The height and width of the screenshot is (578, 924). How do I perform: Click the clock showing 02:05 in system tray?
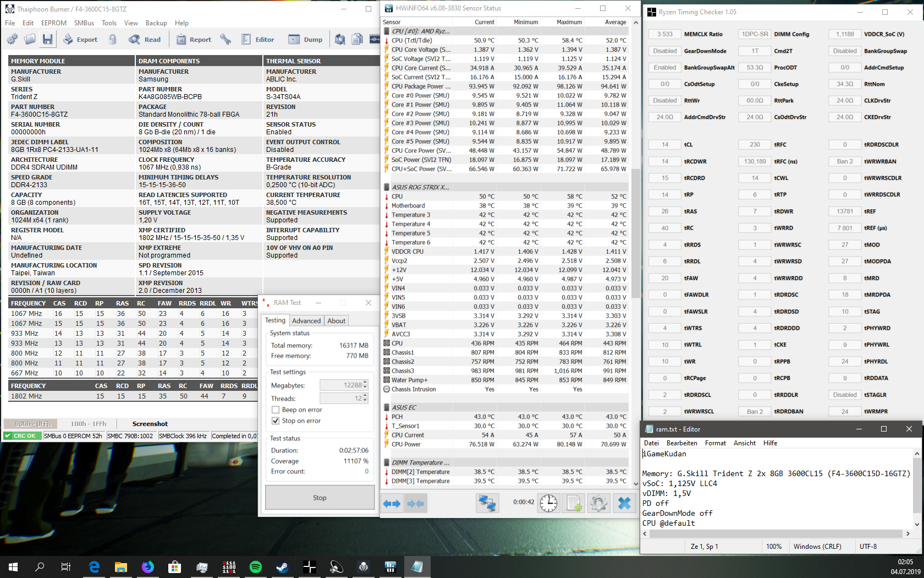pyautogui.click(x=905, y=562)
